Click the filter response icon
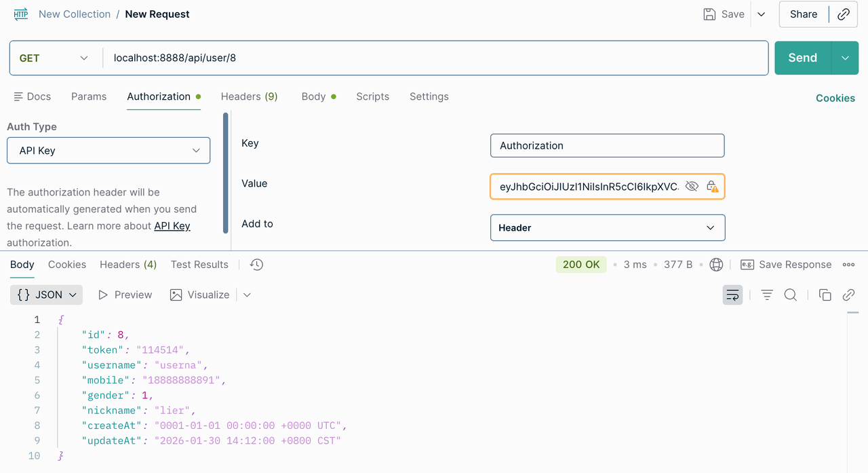The image size is (868, 473). [767, 295]
